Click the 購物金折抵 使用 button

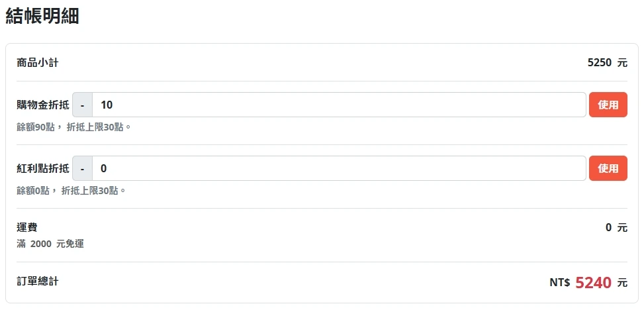coord(608,105)
